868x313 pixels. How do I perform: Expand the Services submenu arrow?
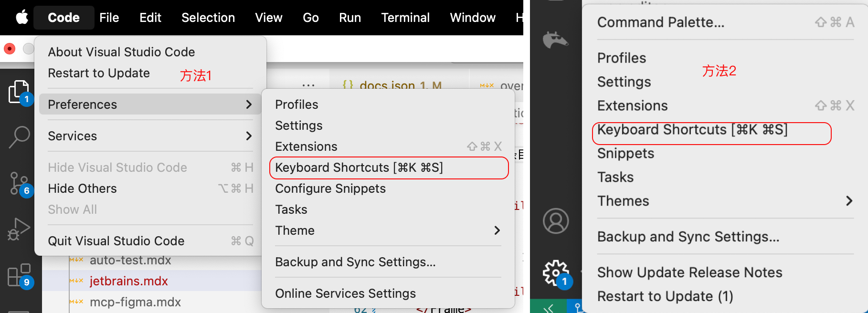(x=248, y=136)
